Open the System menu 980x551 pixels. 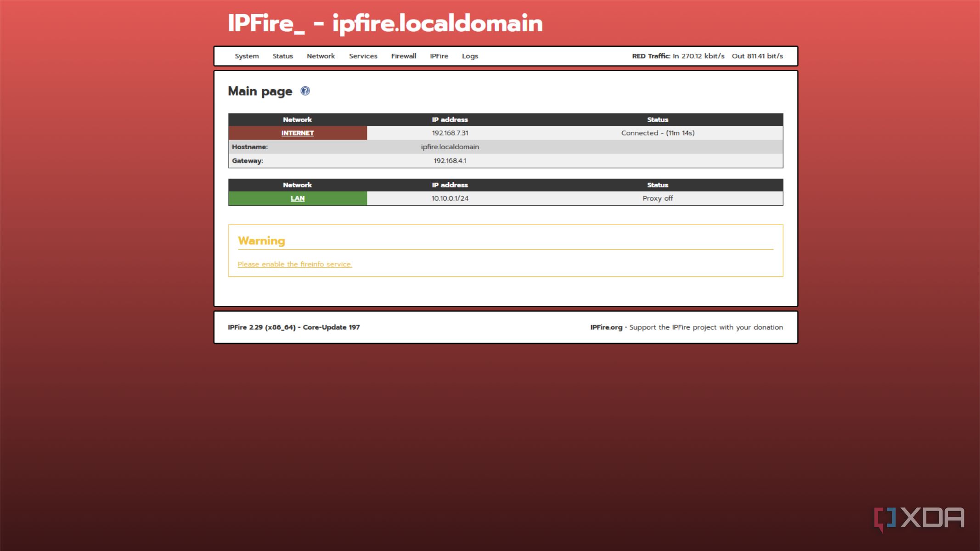[247, 56]
